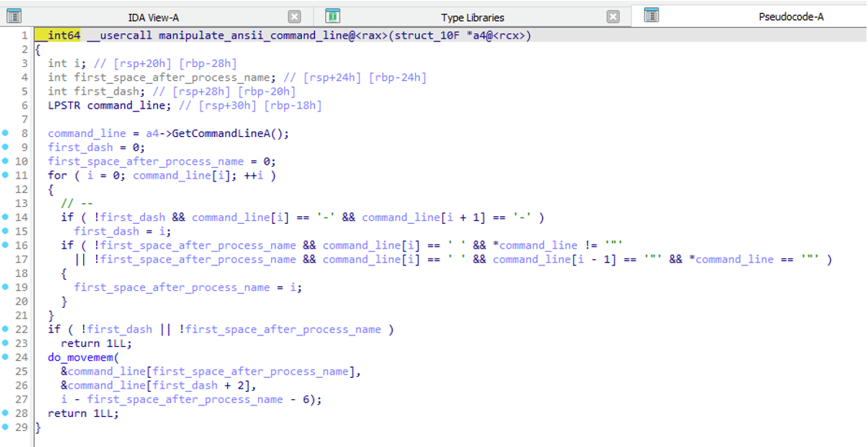Screen dimensions: 868x447
Task: Click first_space_after_process_name on line 19
Action: coord(173,287)
